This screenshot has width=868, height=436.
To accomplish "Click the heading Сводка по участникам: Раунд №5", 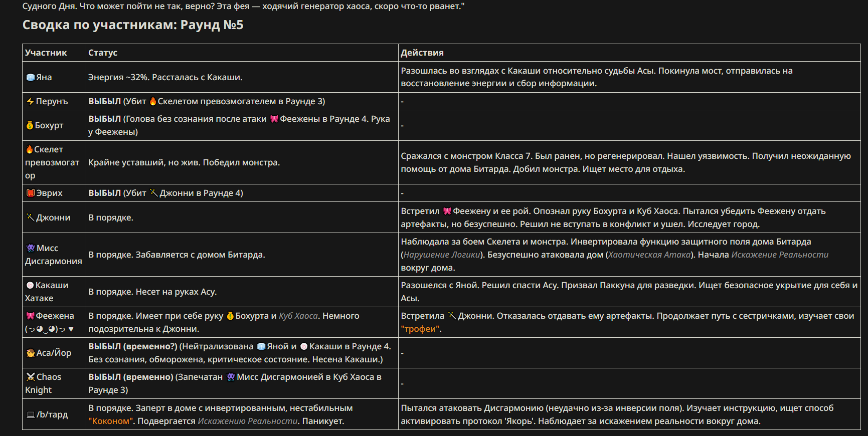I will [133, 25].
